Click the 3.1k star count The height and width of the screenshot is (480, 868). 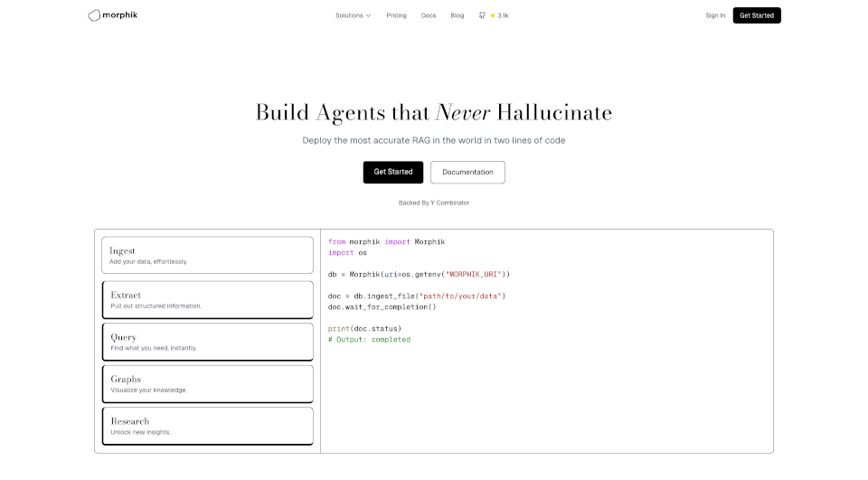coord(503,15)
